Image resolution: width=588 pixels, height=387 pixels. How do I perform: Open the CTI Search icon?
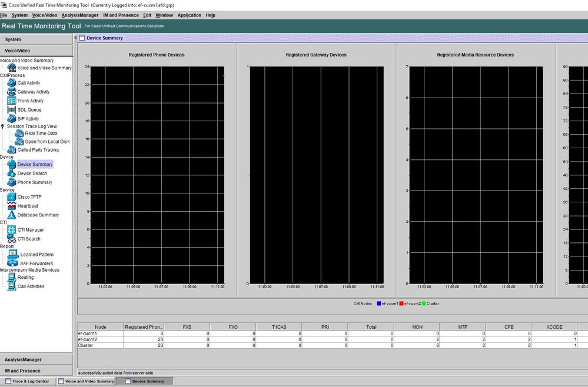pos(12,239)
